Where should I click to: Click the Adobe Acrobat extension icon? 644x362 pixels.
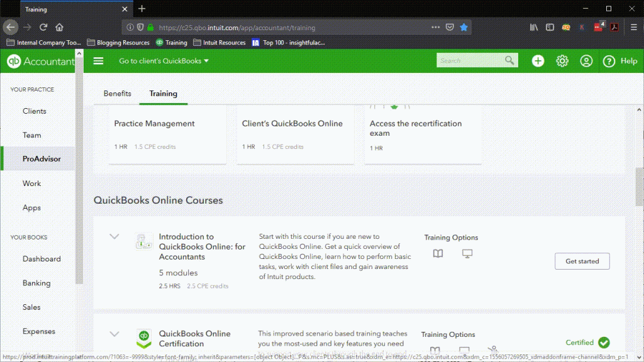coord(614,27)
